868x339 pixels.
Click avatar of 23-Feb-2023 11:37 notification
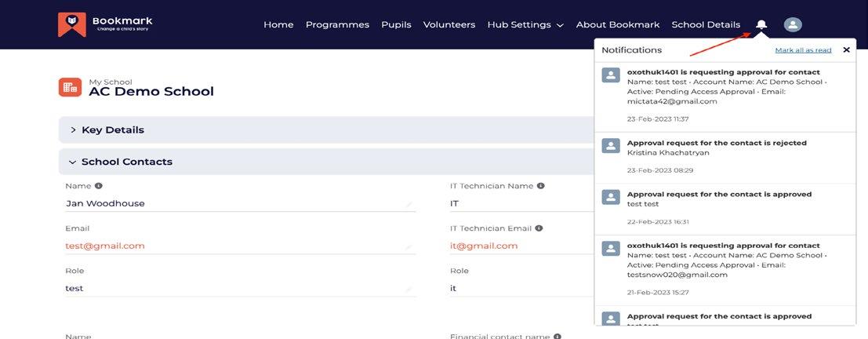pos(611,75)
